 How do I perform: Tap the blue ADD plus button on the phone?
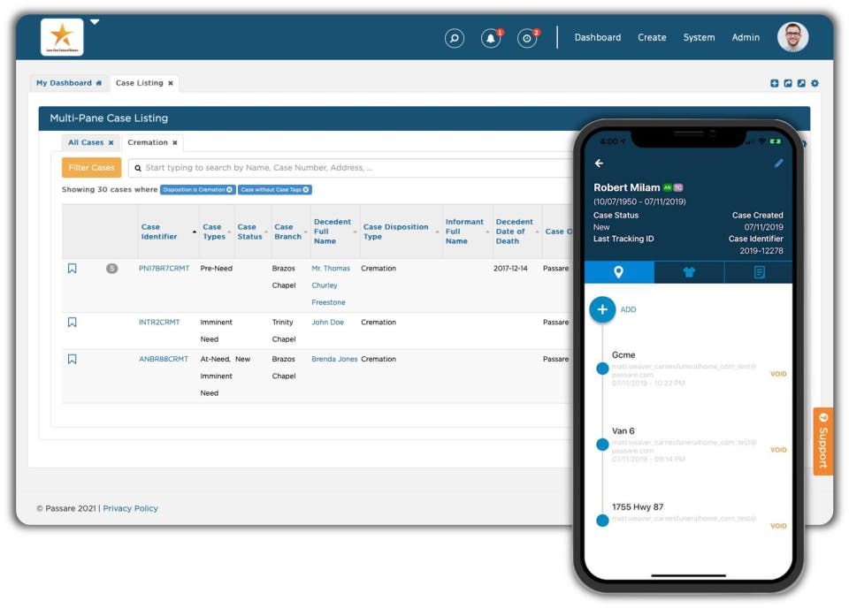tap(602, 309)
